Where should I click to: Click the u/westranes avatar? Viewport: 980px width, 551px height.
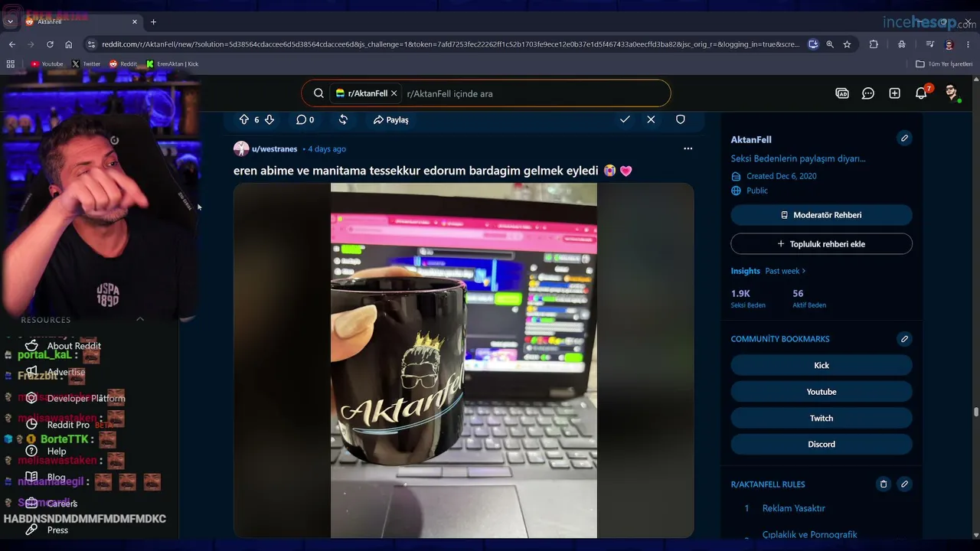click(x=241, y=148)
